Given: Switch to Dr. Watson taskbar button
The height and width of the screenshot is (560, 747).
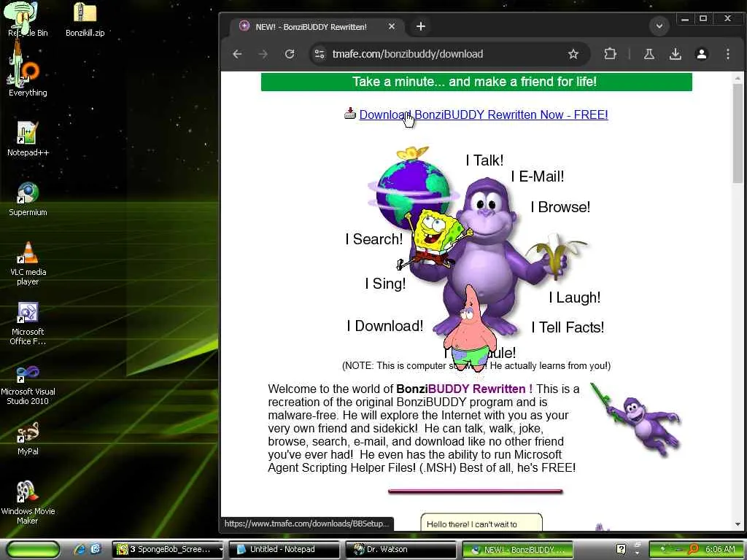Looking at the screenshot, I should tap(400, 549).
